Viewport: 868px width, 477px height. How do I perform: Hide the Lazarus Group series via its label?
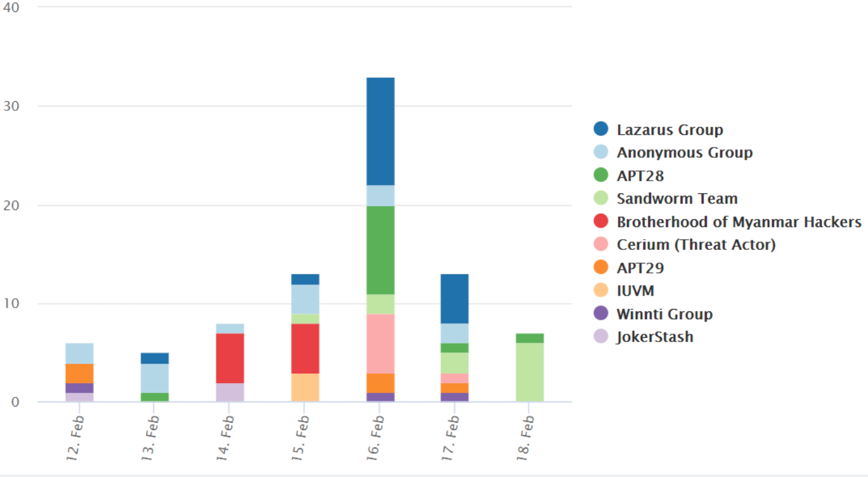click(x=670, y=129)
